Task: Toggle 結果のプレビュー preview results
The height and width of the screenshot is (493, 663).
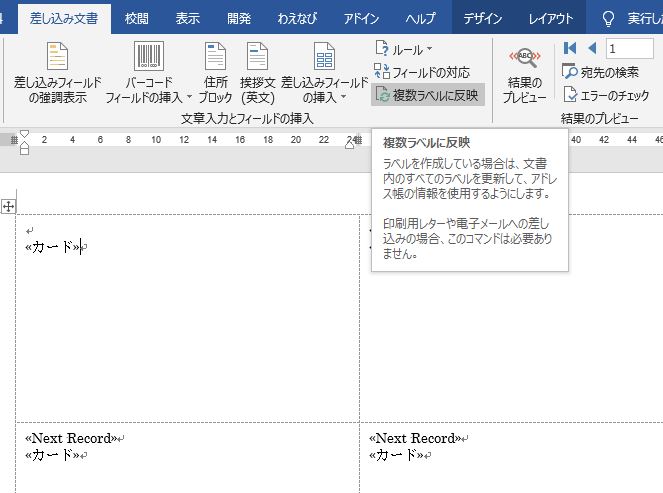Action: point(524,75)
